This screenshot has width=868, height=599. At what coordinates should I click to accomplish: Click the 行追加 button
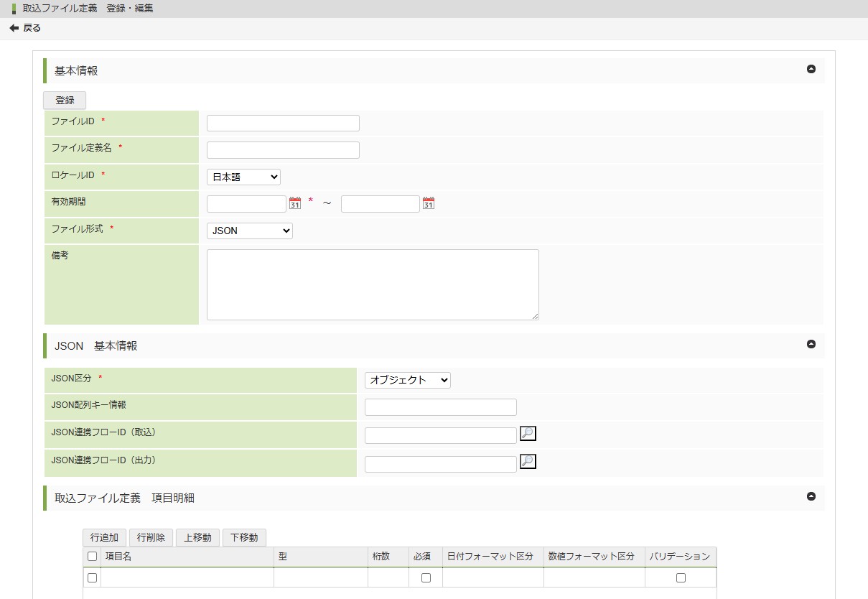click(x=104, y=537)
